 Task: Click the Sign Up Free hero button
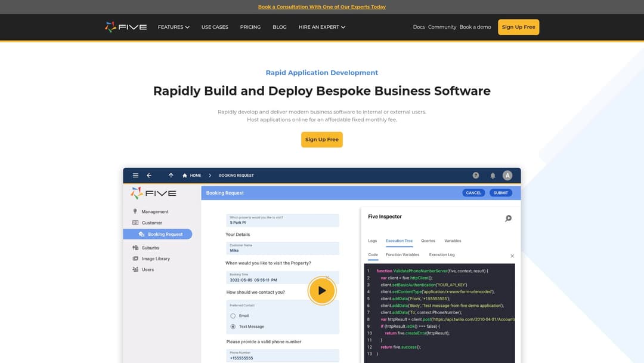[x=322, y=140]
